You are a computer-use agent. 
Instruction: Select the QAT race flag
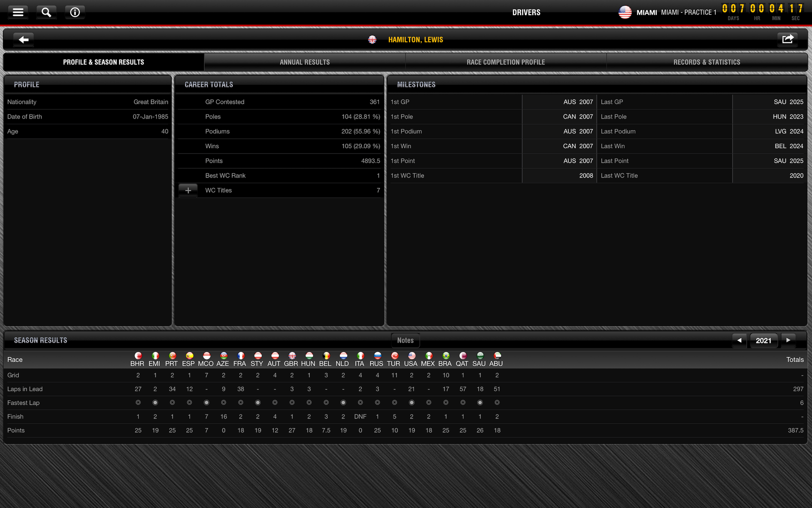pyautogui.click(x=463, y=356)
